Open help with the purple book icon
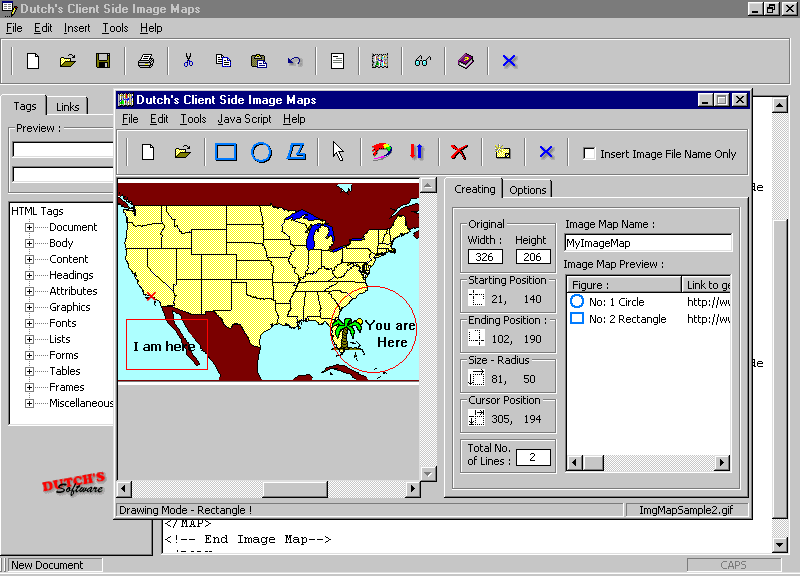 point(466,61)
